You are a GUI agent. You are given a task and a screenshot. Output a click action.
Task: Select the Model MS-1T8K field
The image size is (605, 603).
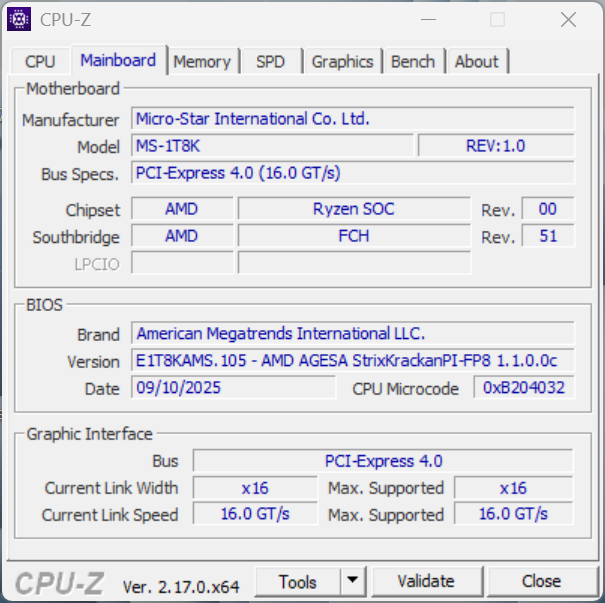pyautogui.click(x=272, y=146)
